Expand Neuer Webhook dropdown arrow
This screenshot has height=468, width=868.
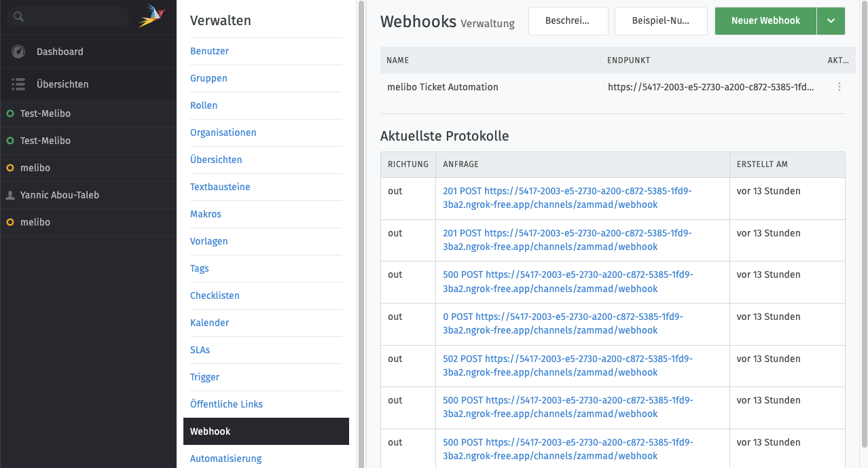click(x=831, y=21)
